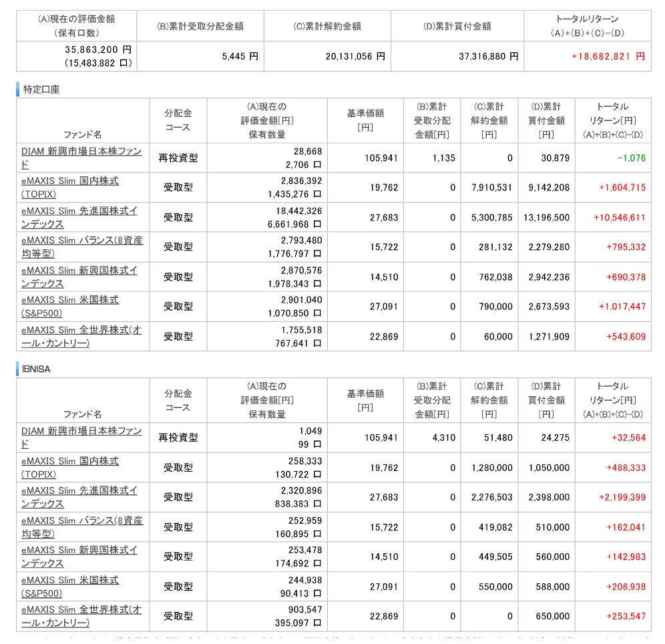Click cumulative cancellation amount 20,131,056 円
The image size is (665, 644).
point(355,56)
